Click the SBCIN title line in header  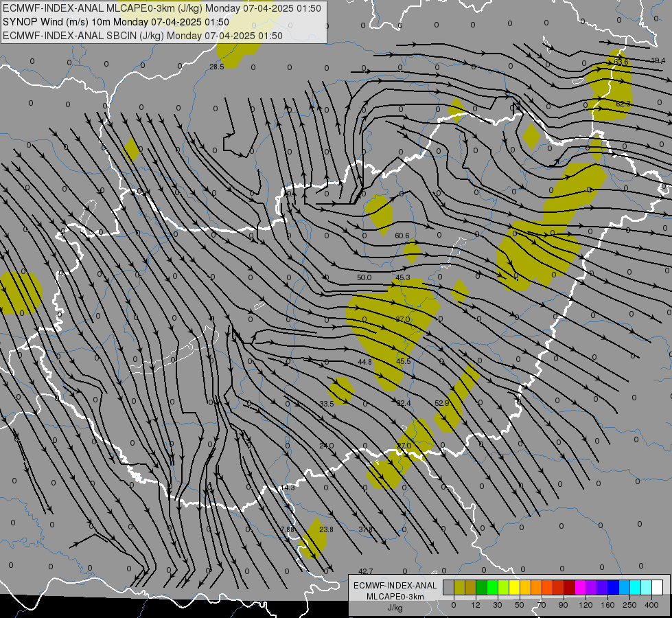click(x=143, y=36)
